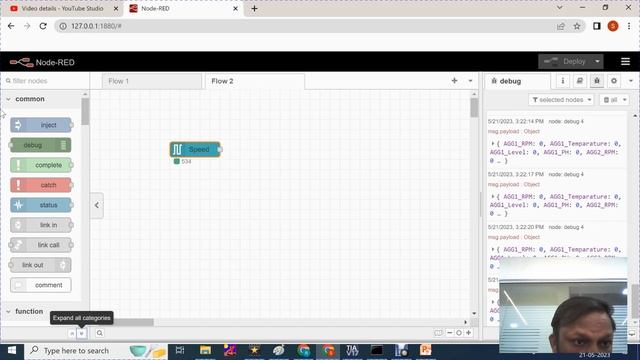
Task: Open File Explorer from the taskbar
Action: 205,350
